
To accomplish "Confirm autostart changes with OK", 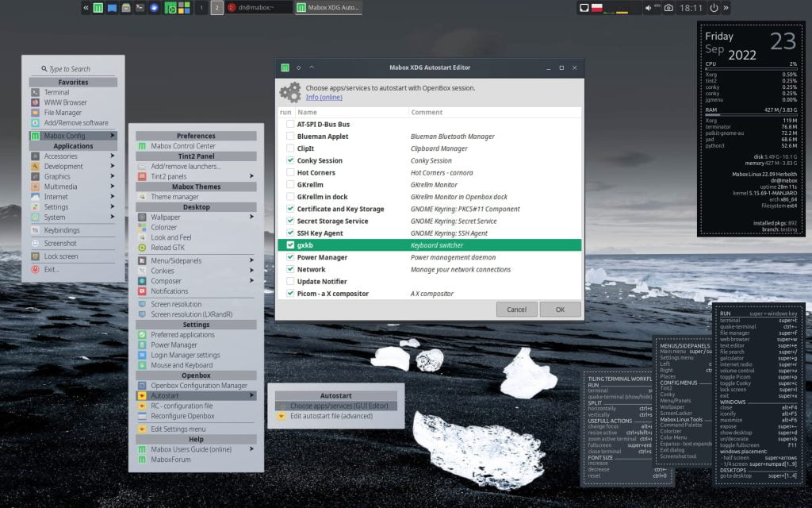I will (x=559, y=309).
